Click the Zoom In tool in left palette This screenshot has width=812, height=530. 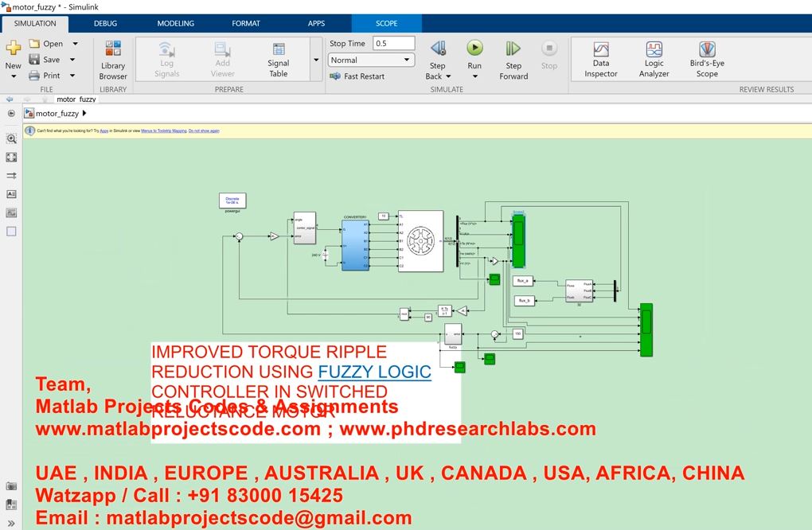(x=11, y=138)
